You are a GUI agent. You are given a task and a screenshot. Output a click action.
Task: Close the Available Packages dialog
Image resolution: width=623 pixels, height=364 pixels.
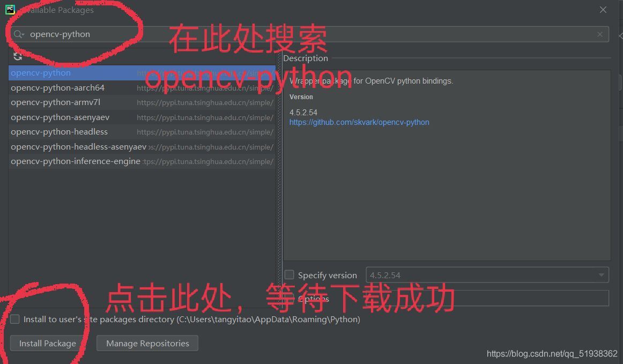tap(603, 10)
